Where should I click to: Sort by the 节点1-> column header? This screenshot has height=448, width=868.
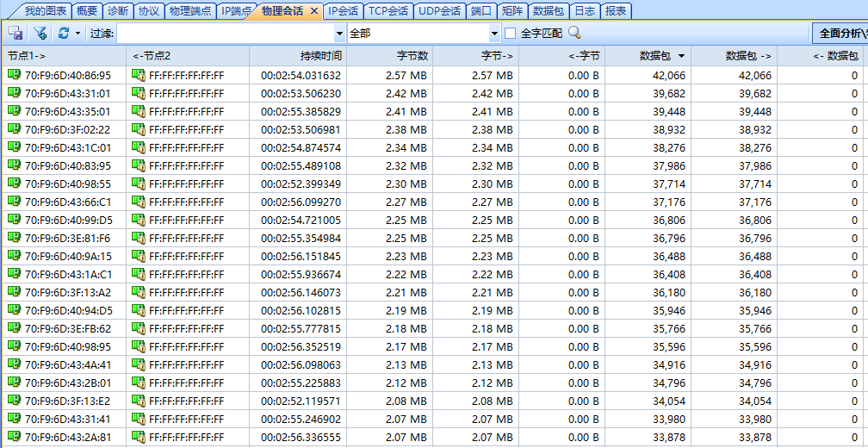click(64, 55)
